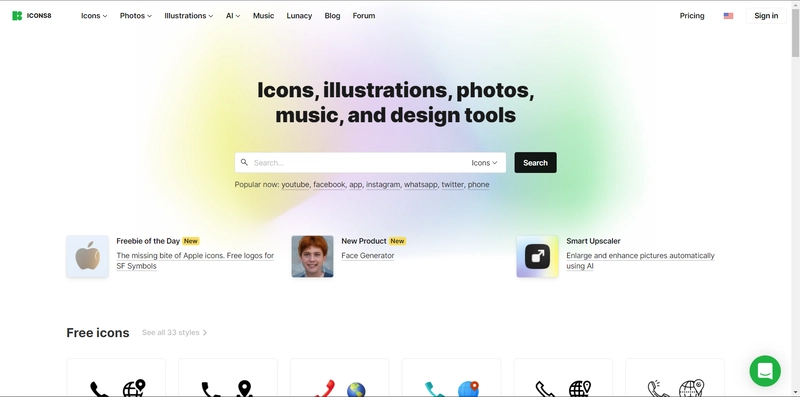Visit the Blog
Viewport: 800px width, 397px height.
pyautogui.click(x=332, y=16)
